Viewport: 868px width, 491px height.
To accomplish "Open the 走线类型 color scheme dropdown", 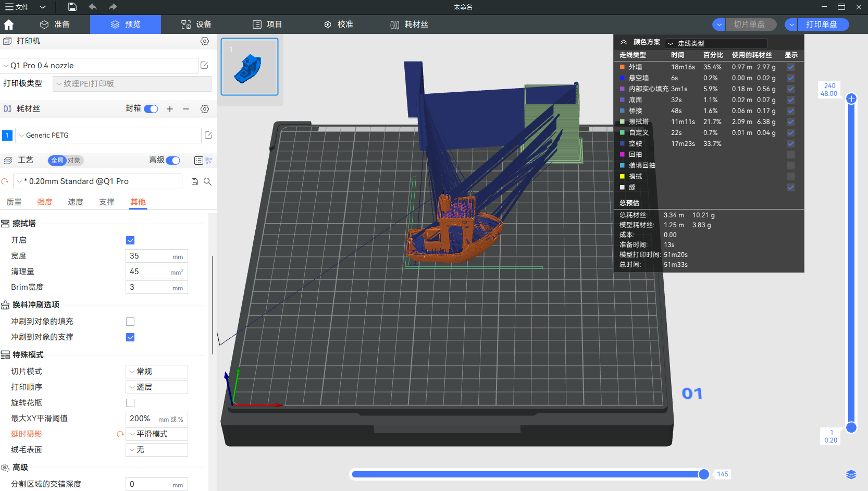I will [716, 43].
